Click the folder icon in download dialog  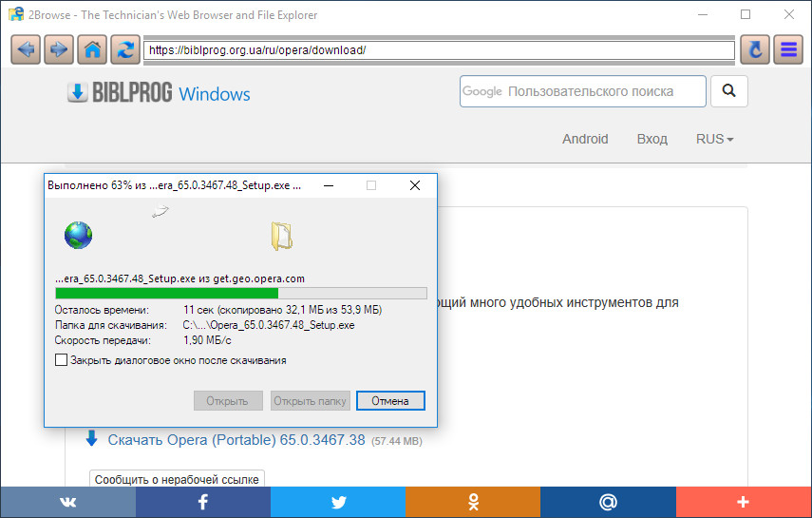(282, 236)
